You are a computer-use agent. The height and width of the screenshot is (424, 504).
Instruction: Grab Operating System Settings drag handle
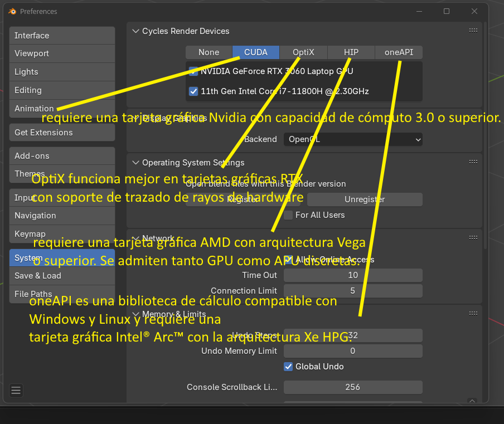[x=473, y=162]
